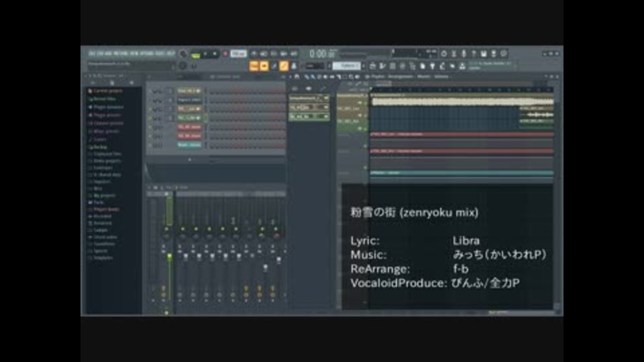The image size is (644, 362).
Task: Toggle mute LED of the green channel
Action: coord(150,118)
